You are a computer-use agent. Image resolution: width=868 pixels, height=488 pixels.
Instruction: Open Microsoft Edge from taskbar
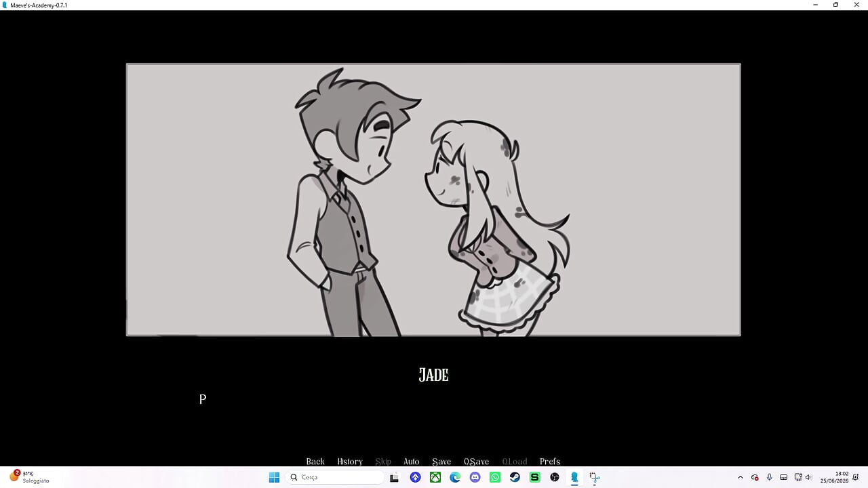(455, 477)
